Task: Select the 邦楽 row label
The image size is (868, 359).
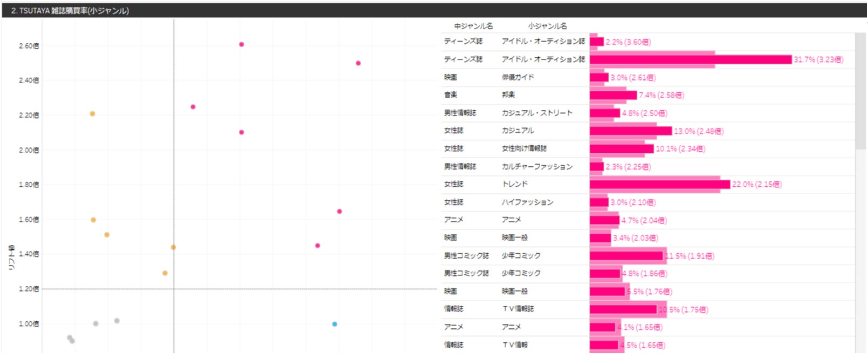Action: click(x=508, y=95)
